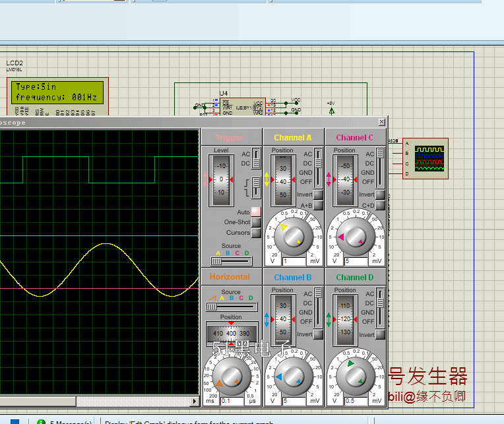Screen dimensions: 504x424
Task: Click the pink Trigger level arrows
Action: [205, 179]
